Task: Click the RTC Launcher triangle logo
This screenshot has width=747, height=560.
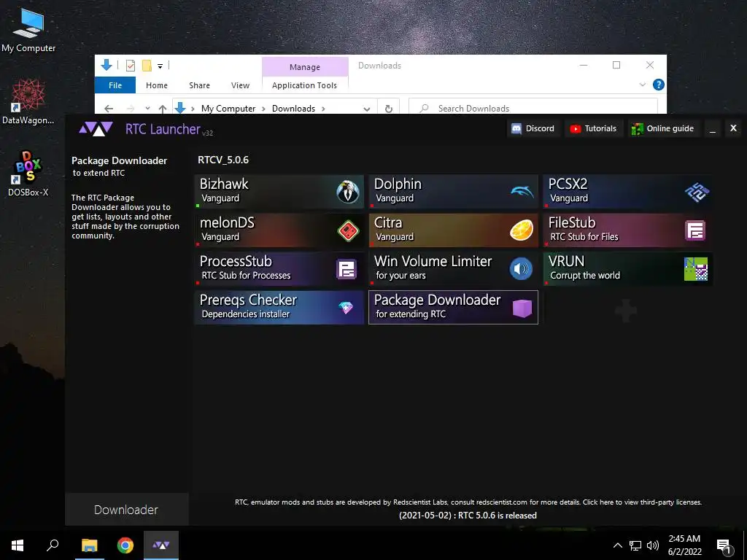Action: click(96, 129)
